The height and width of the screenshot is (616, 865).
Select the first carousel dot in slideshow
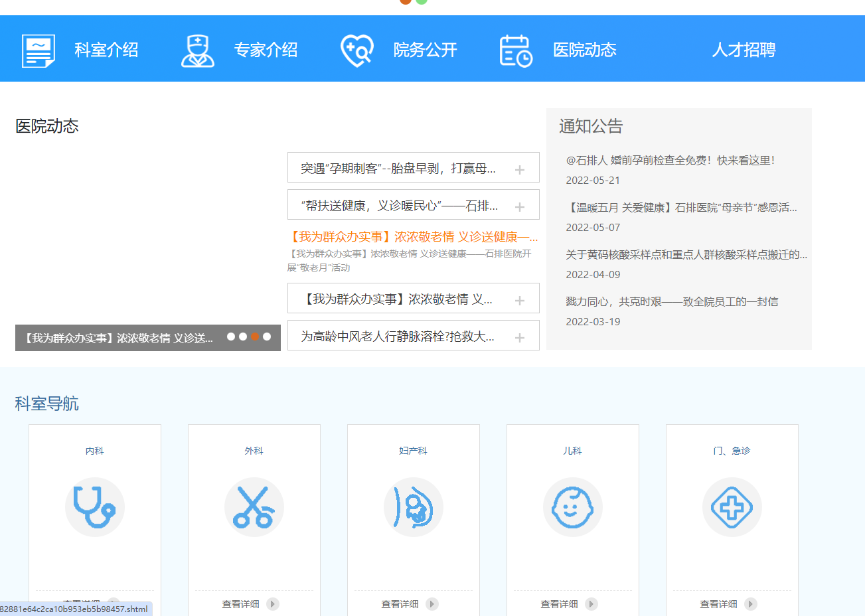coord(231,337)
